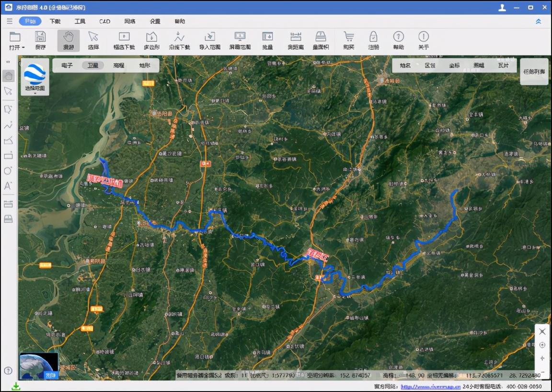Viewport: 552px width, 392px height.
Task: Switch the map to 地形 (terrain) view
Action: click(x=145, y=65)
